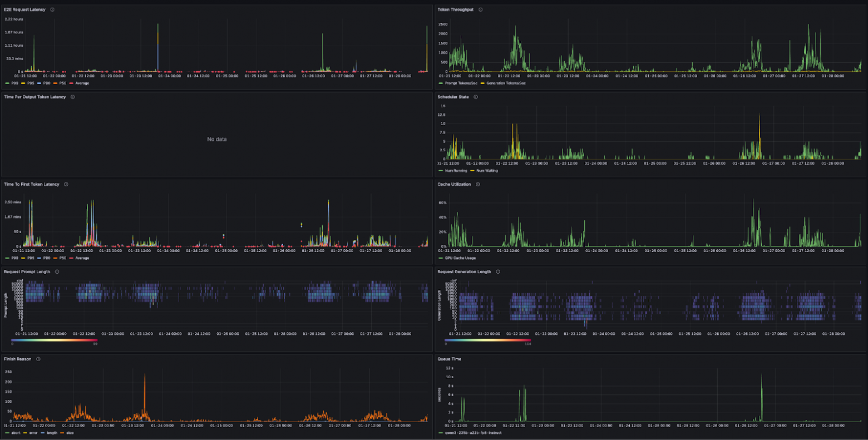Open the Scheduler State panel title menu
This screenshot has height=440, width=868.
pos(453,97)
